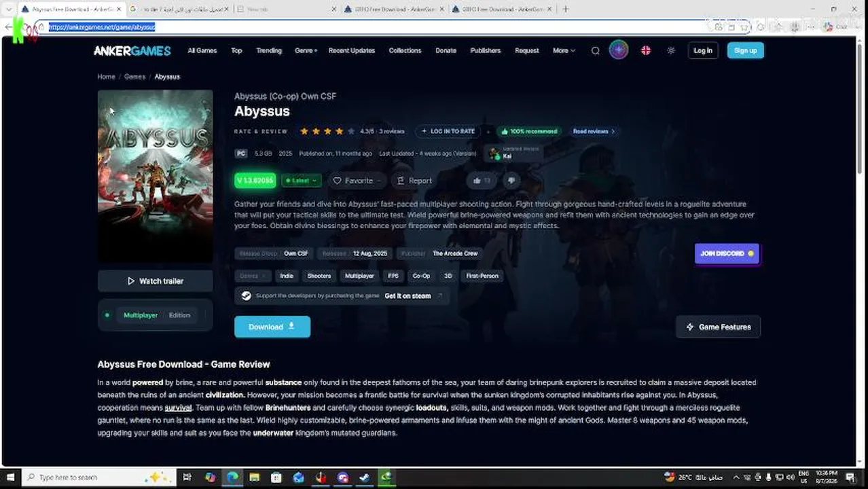Open Windows Task View icon in taskbar

187,477
